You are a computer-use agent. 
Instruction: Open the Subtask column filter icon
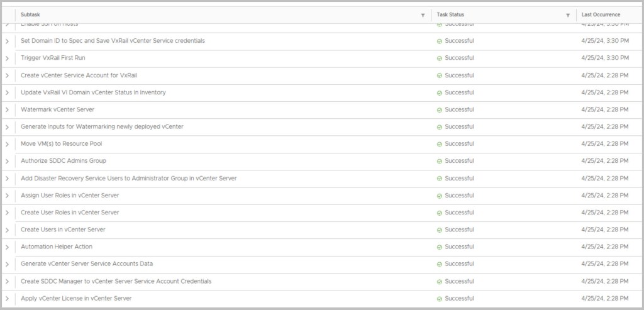coord(423,15)
